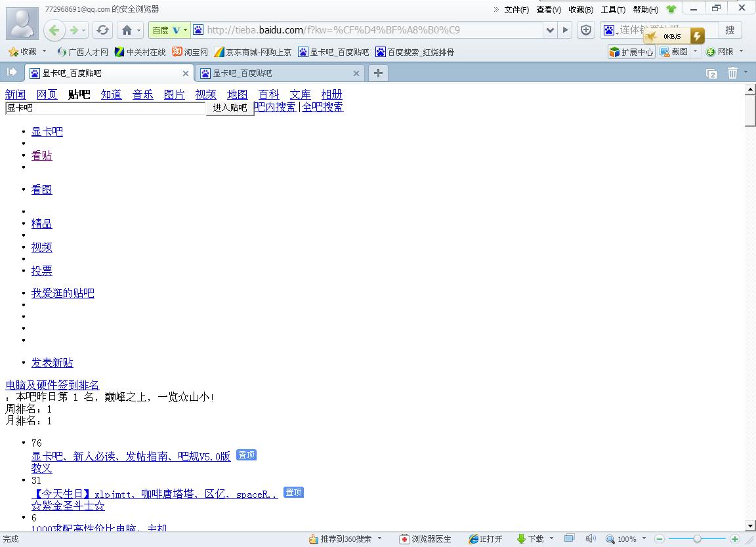Screen dimensions: 756x547
Task: Click the 显卡吧 search input field
Action: tap(106, 108)
